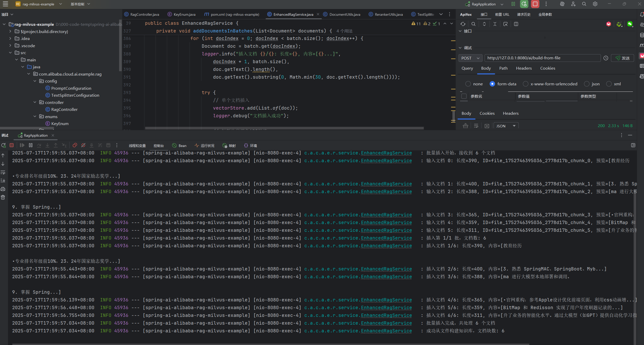The image size is (644, 345).
Task: Open the rag-milvus-example project dropdown
Action: point(39,4)
